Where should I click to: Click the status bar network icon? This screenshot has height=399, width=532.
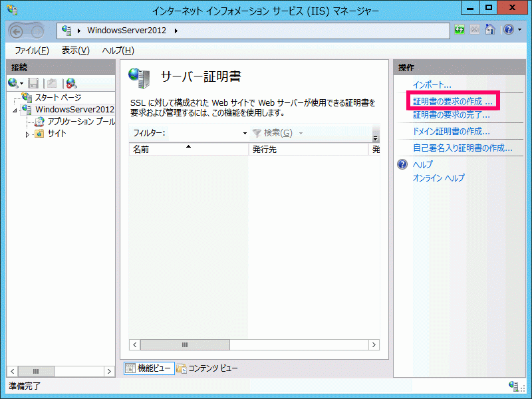tap(513, 386)
